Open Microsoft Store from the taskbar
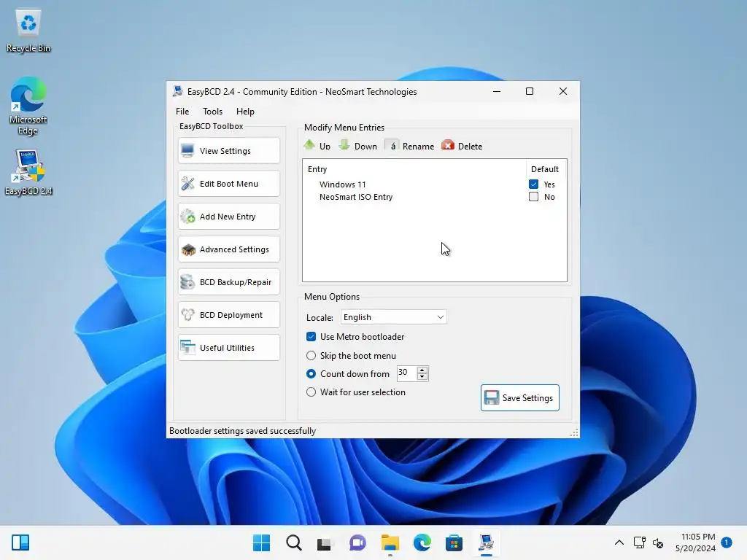This screenshot has height=560, width=747. pyautogui.click(x=454, y=542)
